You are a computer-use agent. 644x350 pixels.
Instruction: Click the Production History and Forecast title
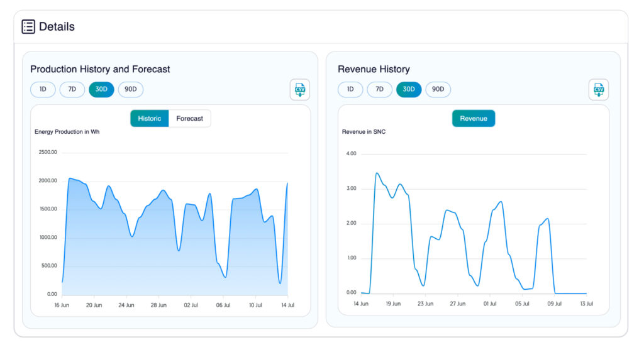[x=100, y=69]
